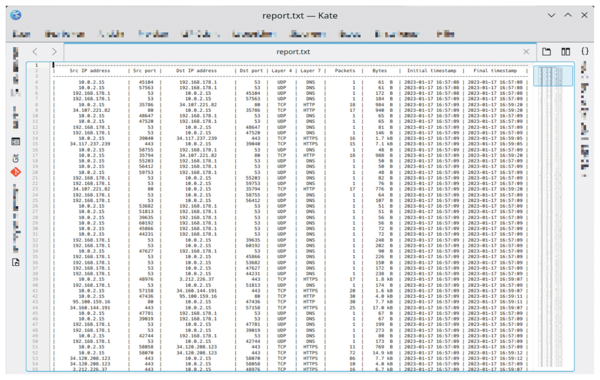Go forward with the right arrow beside the tab
600x380 pixels.
(x=54, y=51)
